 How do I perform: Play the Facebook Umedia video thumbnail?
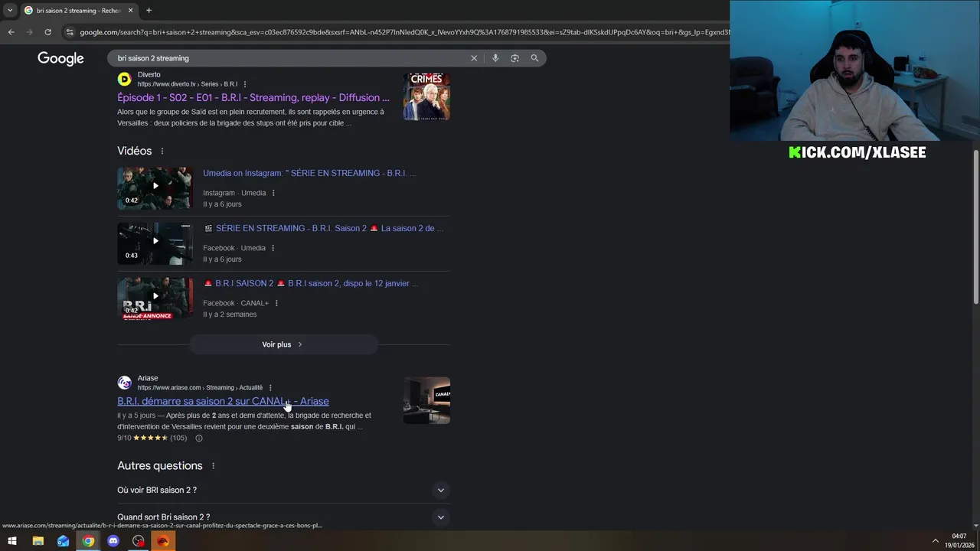click(x=155, y=243)
